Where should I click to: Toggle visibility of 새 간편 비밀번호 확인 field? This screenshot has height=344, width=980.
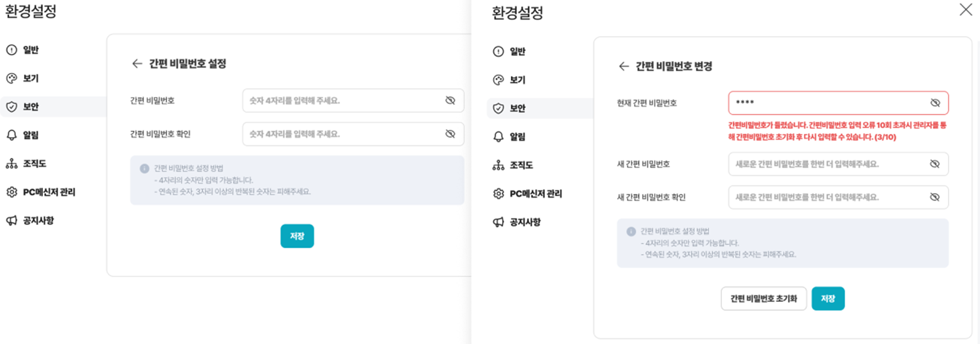935,197
